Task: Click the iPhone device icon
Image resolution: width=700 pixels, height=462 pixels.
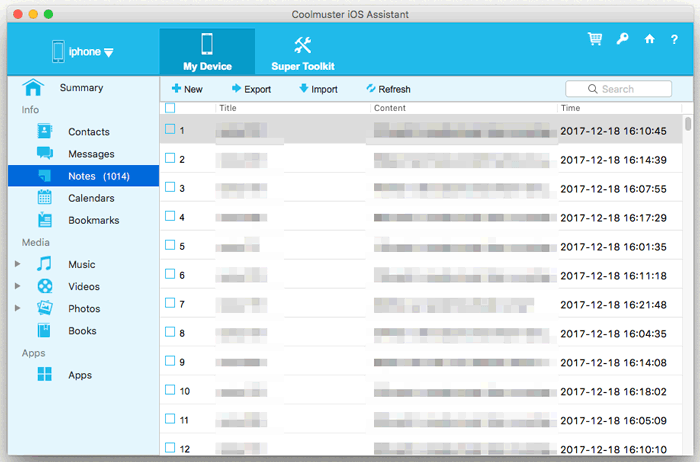Action: pos(58,51)
